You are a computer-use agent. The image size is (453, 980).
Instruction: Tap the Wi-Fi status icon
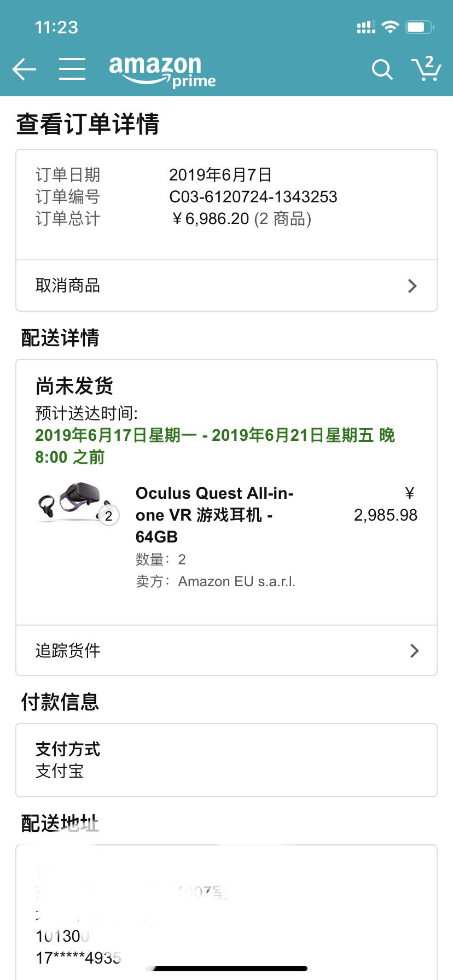(390, 27)
